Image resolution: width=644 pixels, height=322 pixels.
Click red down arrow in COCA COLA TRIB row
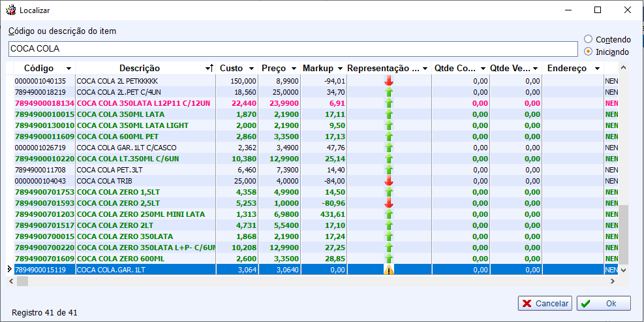(389, 181)
